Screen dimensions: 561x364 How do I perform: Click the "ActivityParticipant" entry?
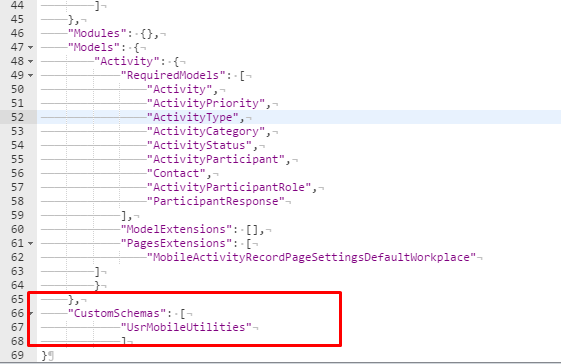click(x=216, y=159)
